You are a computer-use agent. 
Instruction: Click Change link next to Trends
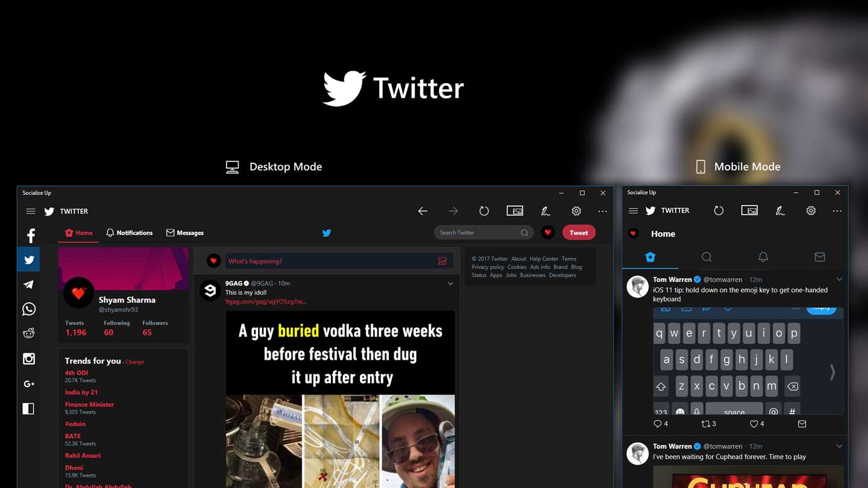click(134, 362)
